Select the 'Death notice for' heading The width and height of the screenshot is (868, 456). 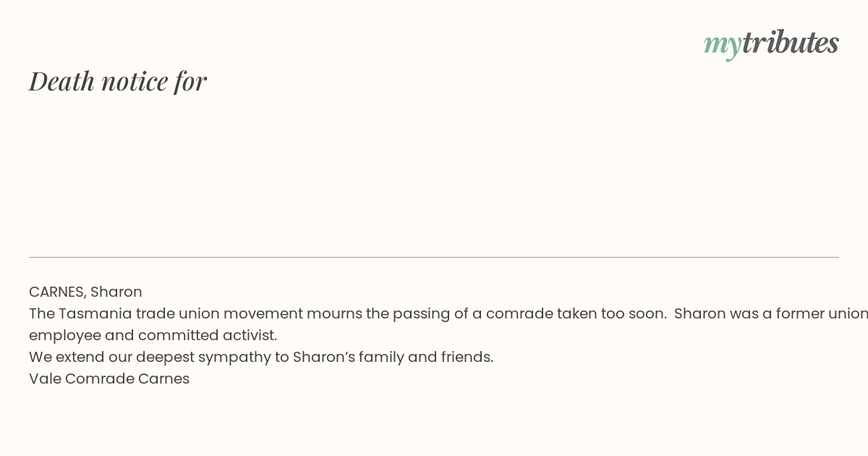point(118,81)
